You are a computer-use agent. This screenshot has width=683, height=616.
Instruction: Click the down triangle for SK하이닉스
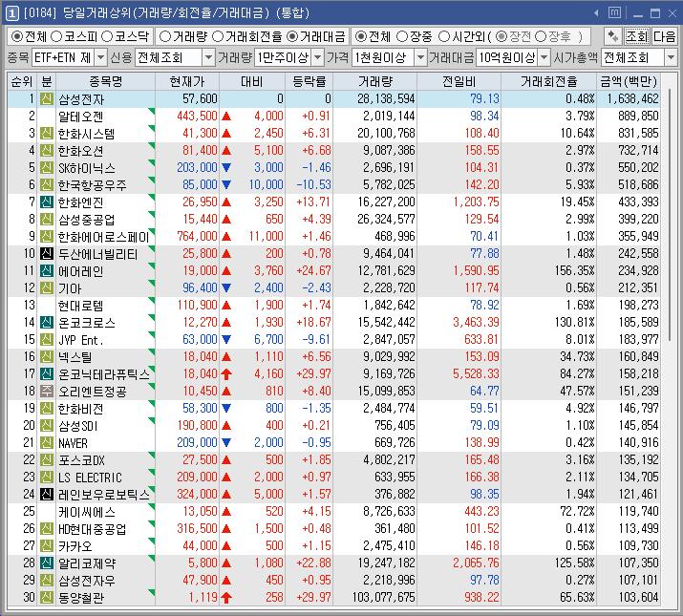point(226,168)
